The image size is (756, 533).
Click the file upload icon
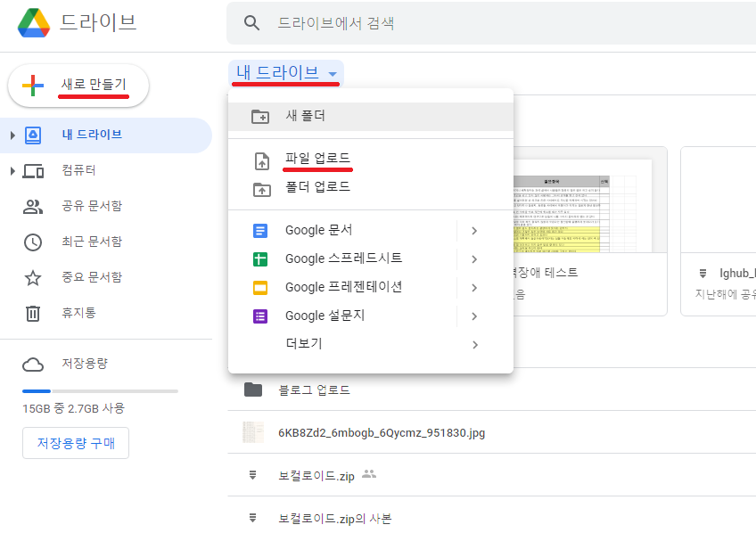coord(262,161)
